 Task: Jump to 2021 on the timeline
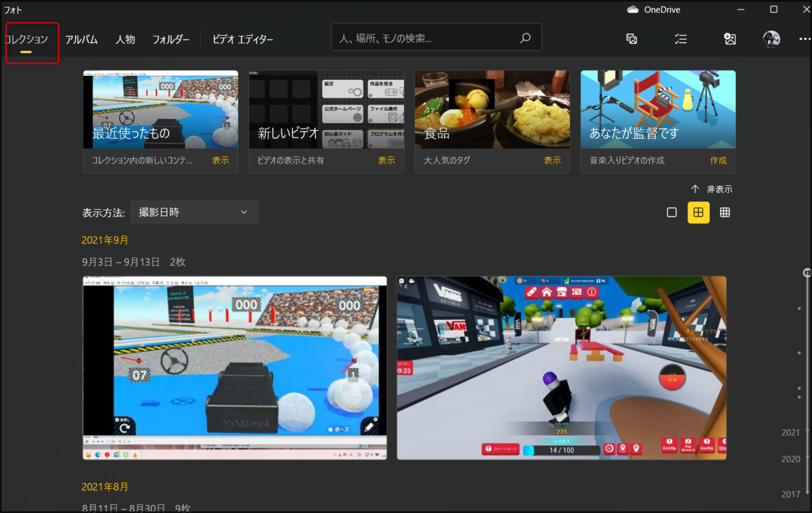790,432
